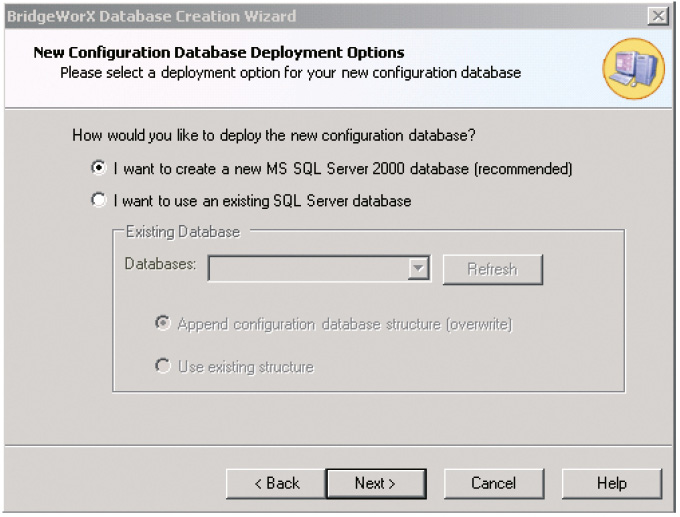Choose use an existing SQL Server database radio
The image size is (680, 517).
click(x=98, y=200)
